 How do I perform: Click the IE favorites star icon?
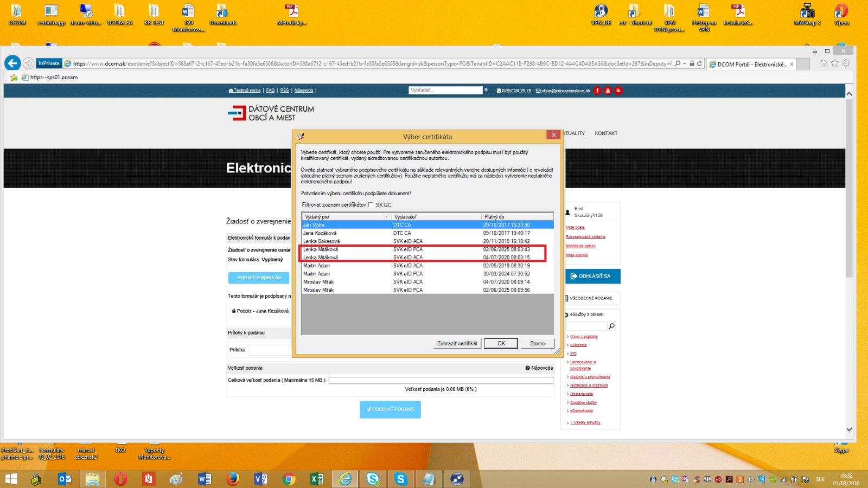(835, 63)
